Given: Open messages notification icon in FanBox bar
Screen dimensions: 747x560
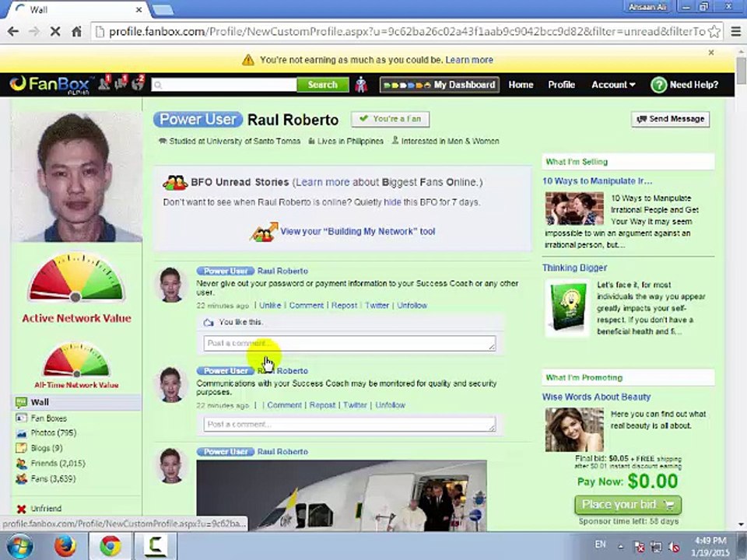Looking at the screenshot, I should coord(121,83).
